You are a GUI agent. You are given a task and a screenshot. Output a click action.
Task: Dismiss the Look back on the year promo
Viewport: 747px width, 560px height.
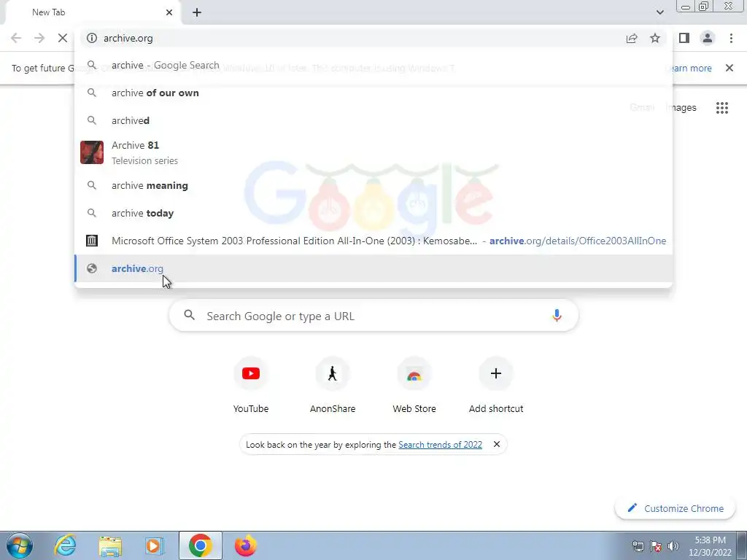click(x=496, y=444)
